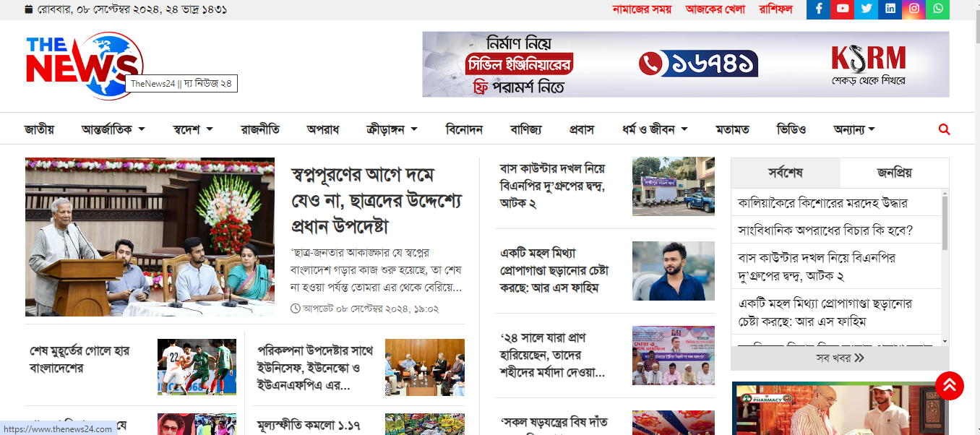Click the WhatsApp icon
Image resolution: width=980 pixels, height=435 pixels.
[x=938, y=9]
